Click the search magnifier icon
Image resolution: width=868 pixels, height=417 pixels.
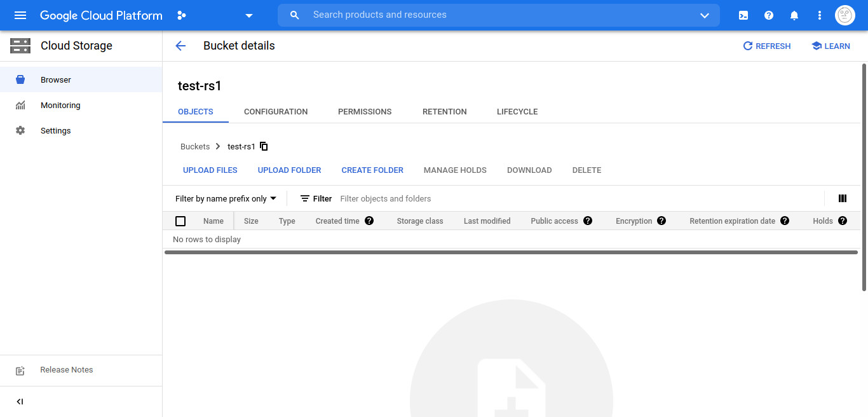[295, 15]
